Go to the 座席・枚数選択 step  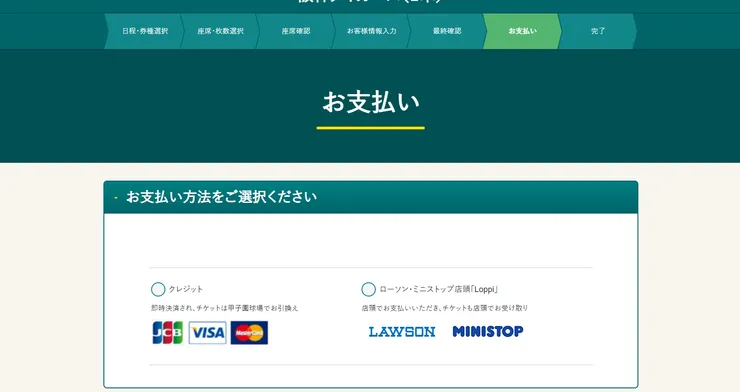pos(220,31)
